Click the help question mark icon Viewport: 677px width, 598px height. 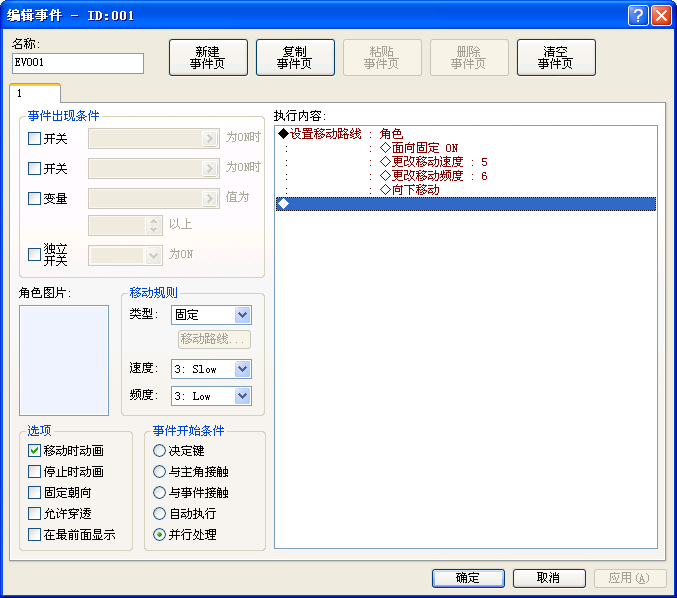point(638,16)
